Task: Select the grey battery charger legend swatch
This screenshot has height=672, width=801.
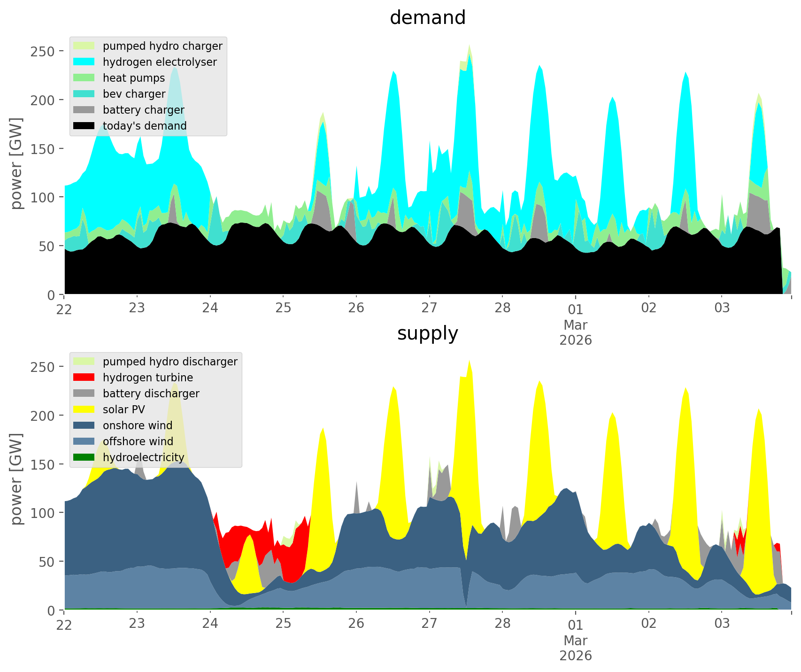Action: [x=85, y=110]
